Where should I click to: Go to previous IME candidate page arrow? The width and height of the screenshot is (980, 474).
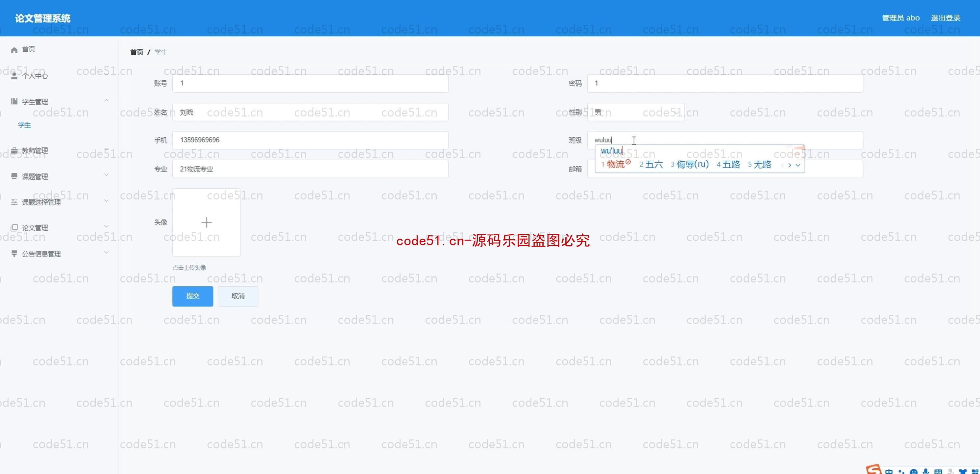tap(782, 165)
